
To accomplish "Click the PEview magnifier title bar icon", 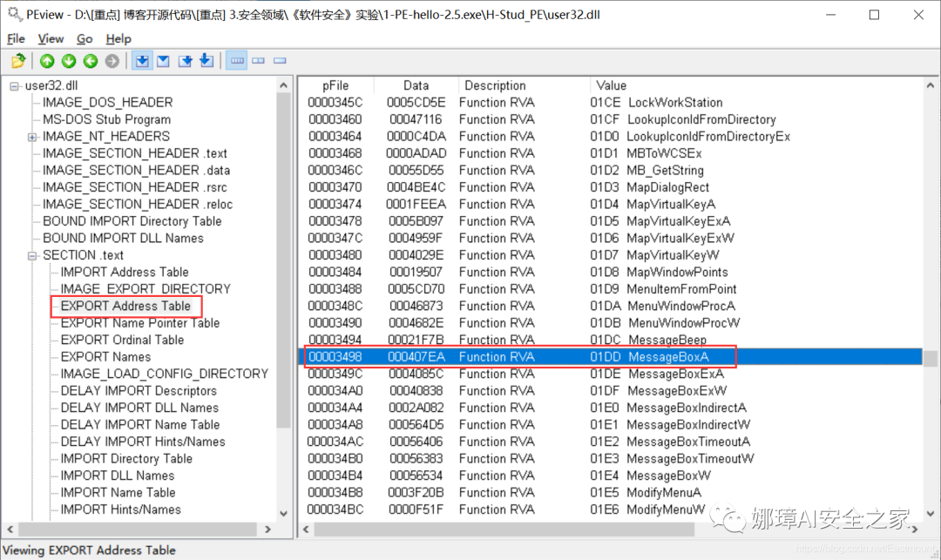I will [x=15, y=15].
